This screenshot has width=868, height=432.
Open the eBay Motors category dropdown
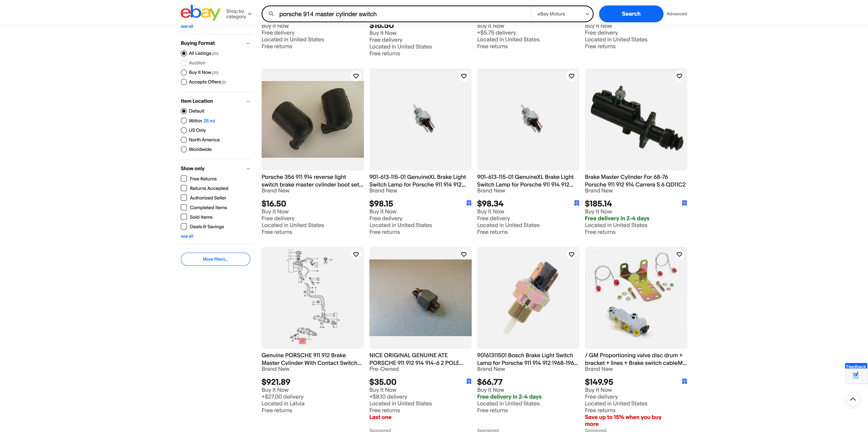(562, 14)
